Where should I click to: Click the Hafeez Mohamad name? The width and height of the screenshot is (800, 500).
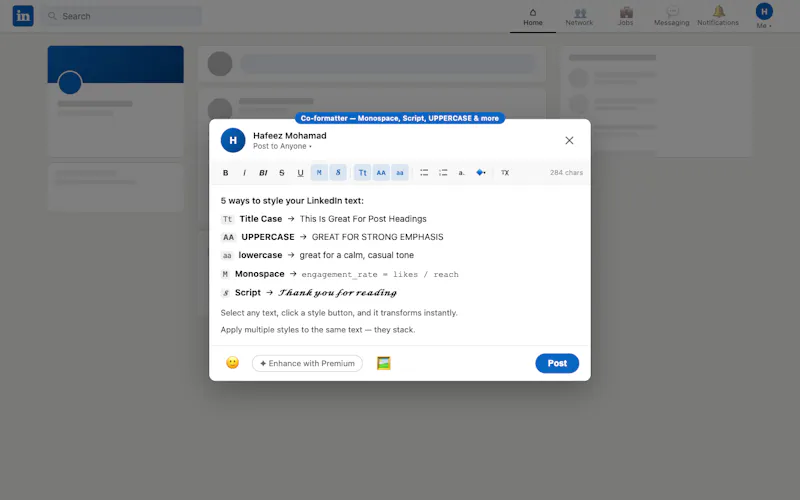coord(290,136)
